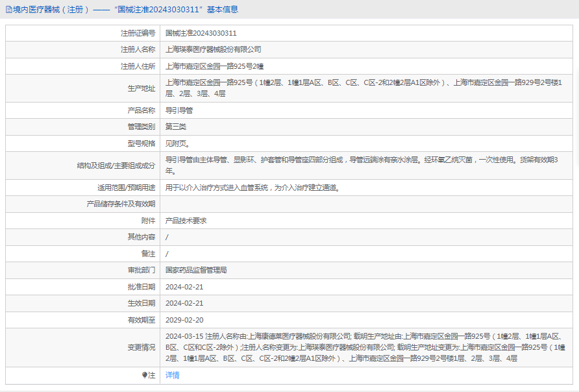This screenshot has height=392, width=579.
Task: Select the 批准日期 label
Action: [x=142, y=287]
